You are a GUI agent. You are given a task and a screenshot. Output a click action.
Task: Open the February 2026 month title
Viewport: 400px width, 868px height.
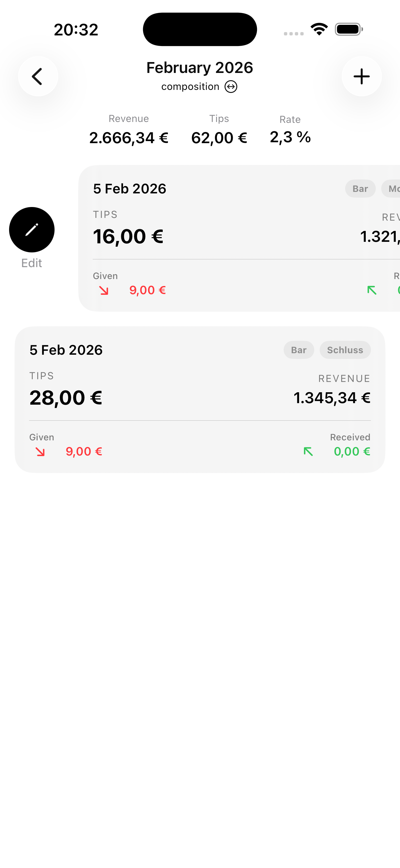point(200,68)
